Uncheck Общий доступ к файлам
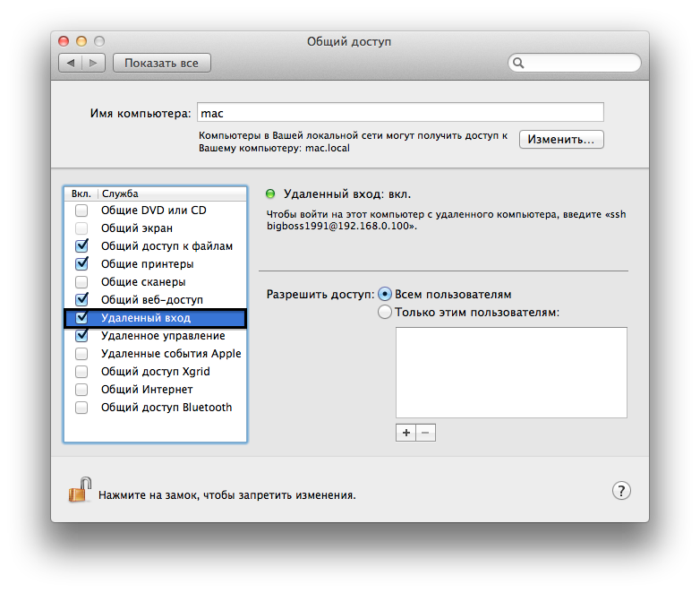 coord(81,245)
